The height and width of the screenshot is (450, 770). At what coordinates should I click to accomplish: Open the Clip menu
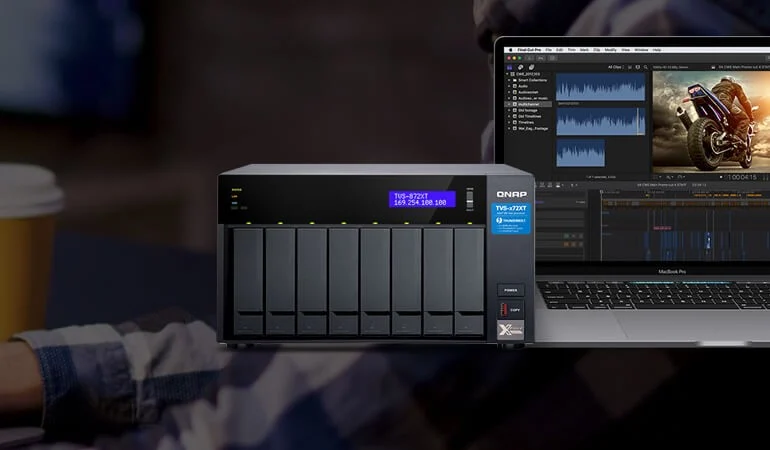pos(597,50)
